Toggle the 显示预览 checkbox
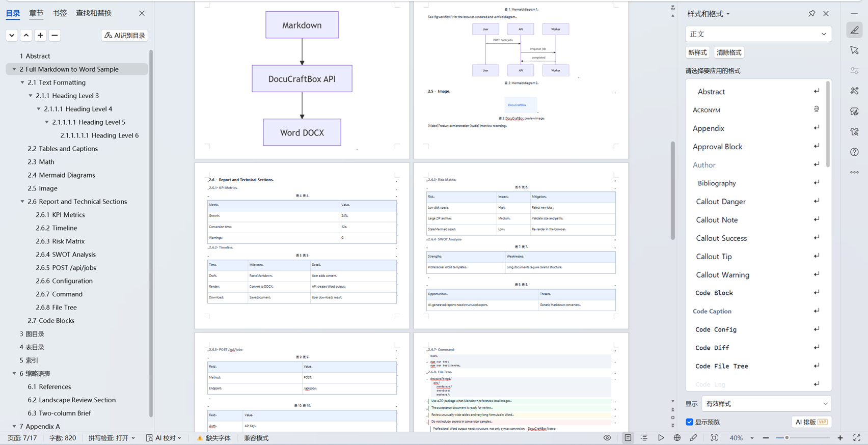This screenshot has width=868, height=445. click(x=690, y=422)
